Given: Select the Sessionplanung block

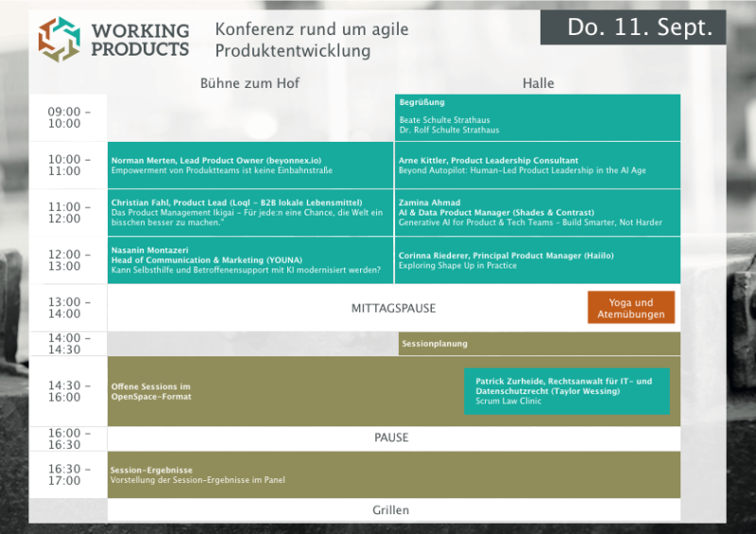Looking at the screenshot, I should pos(537,343).
